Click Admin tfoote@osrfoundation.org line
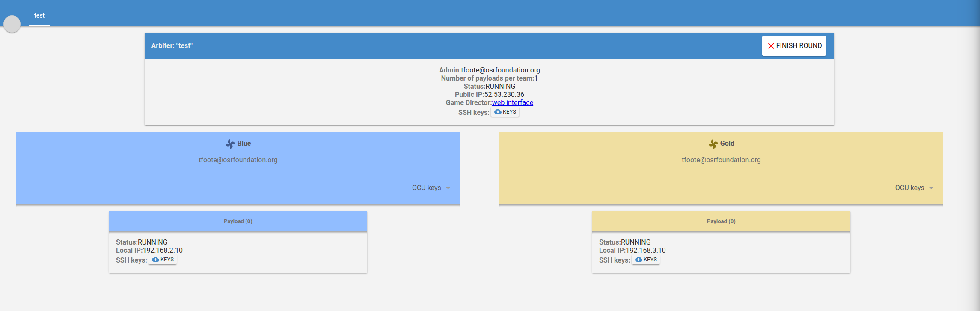The height and width of the screenshot is (311, 980). pyautogui.click(x=490, y=70)
